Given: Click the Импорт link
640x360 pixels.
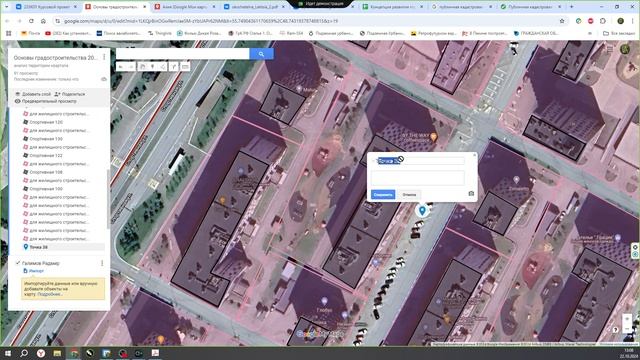Looking at the screenshot, I should (x=33, y=271).
